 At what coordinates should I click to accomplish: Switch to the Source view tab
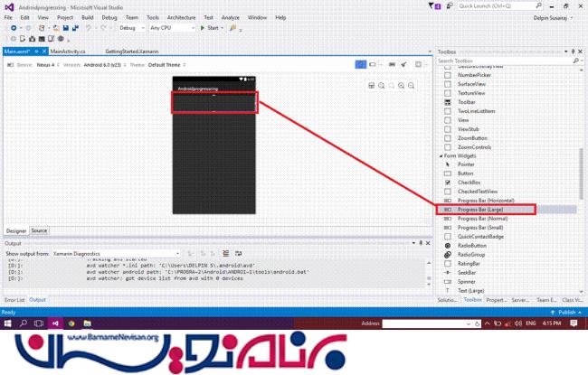coord(40,230)
